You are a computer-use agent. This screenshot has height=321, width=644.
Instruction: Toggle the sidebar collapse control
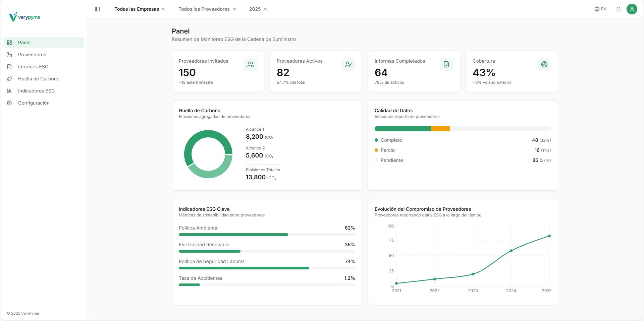tap(97, 9)
